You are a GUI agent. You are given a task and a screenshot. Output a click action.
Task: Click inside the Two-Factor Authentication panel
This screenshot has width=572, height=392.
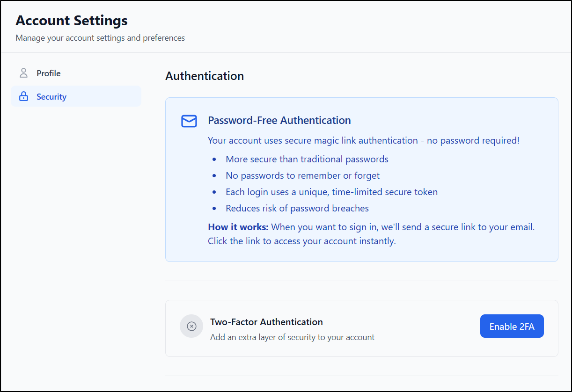click(361, 328)
